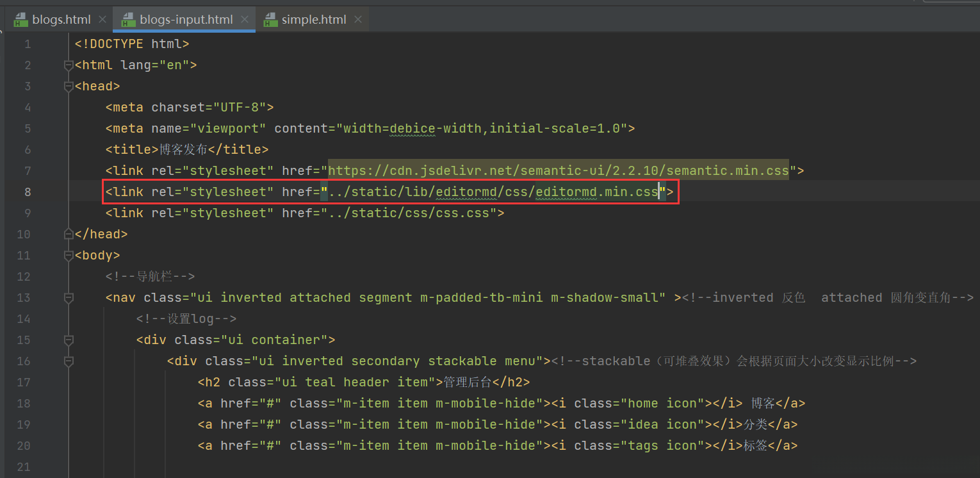
Task: Click line number 21 in the gutter
Action: 24,467
